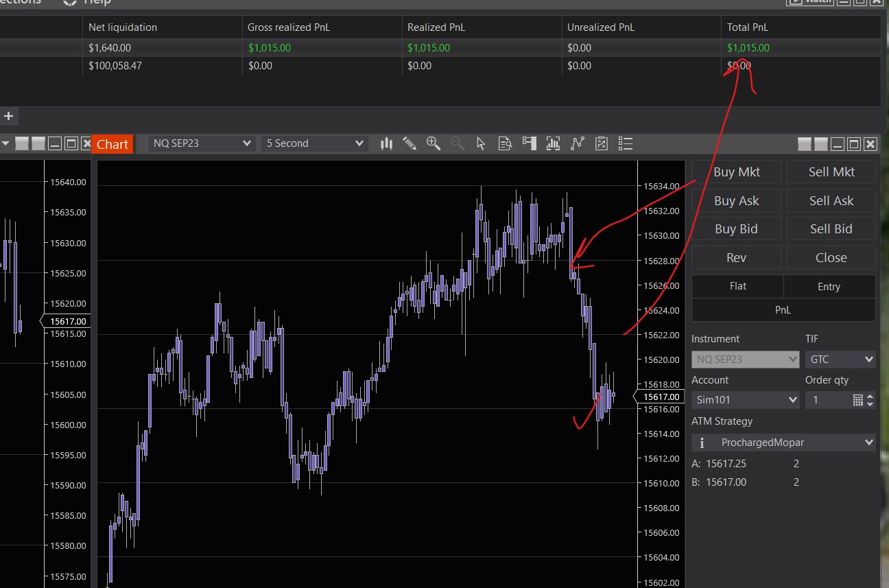889x588 pixels.
Task: Toggle the Chart Trader panel icon
Action: point(529,143)
